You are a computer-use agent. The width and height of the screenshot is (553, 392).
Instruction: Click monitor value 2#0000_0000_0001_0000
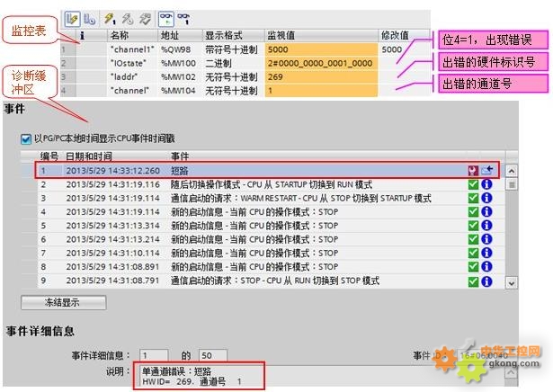[x=321, y=64]
